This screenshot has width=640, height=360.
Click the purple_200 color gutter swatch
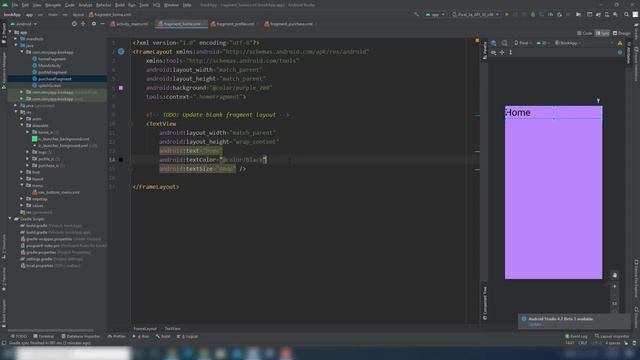tap(121, 88)
